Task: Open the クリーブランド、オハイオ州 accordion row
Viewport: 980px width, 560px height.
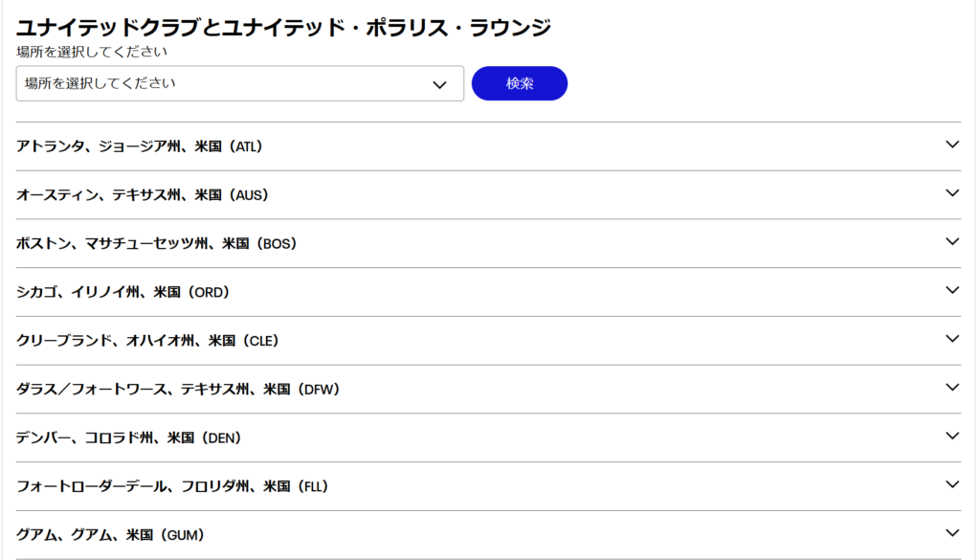Action: tap(147, 341)
